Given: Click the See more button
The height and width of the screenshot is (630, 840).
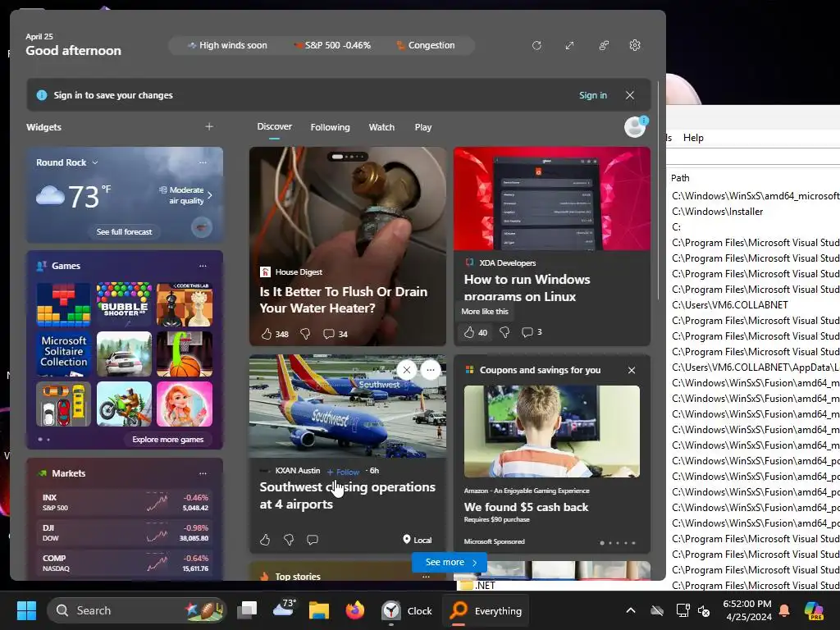Looking at the screenshot, I should tap(450, 562).
